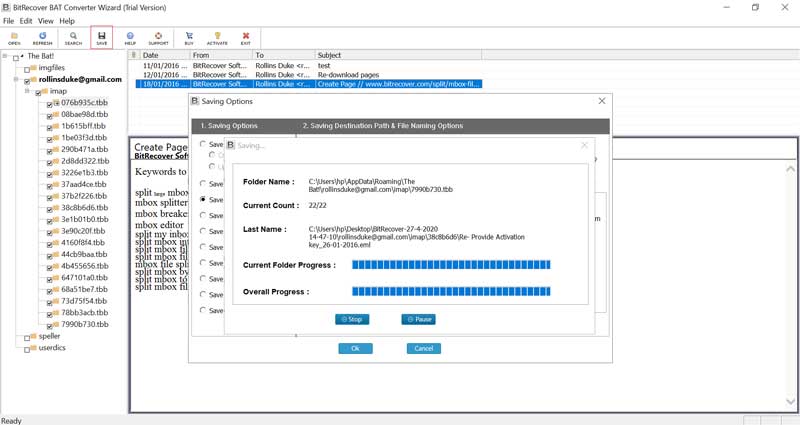Select 647101a0.tbb in tree
Image resolution: width=800 pixels, height=425 pixels.
(x=85, y=278)
